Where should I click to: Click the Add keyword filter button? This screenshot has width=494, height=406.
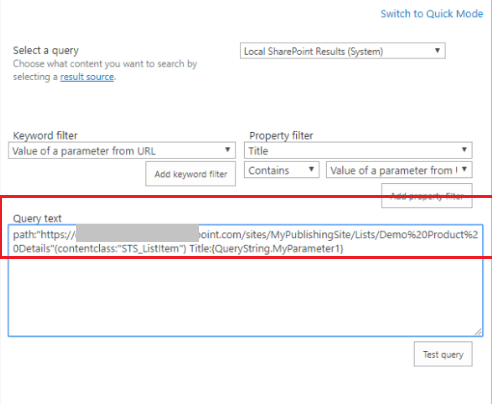(x=191, y=174)
